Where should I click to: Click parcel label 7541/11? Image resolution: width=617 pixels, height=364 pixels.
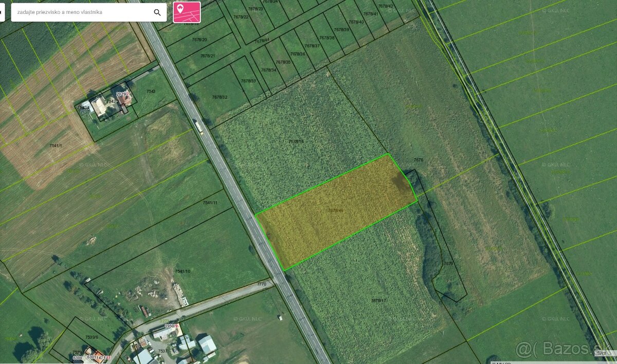(210, 203)
